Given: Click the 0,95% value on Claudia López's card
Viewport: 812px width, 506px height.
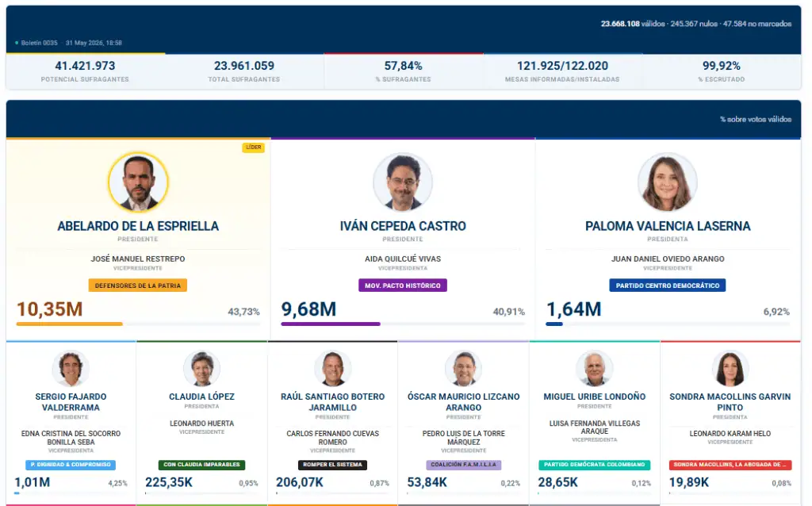Looking at the screenshot, I should tap(248, 483).
